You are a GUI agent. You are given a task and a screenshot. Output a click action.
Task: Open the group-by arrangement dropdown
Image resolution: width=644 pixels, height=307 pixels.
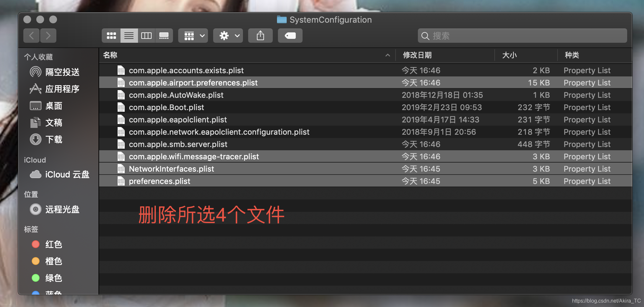[x=193, y=36]
